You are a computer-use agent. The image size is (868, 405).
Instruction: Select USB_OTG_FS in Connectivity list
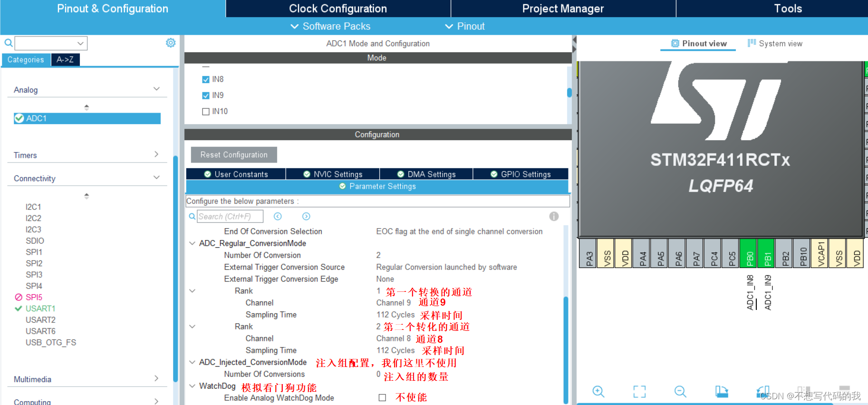(51, 342)
